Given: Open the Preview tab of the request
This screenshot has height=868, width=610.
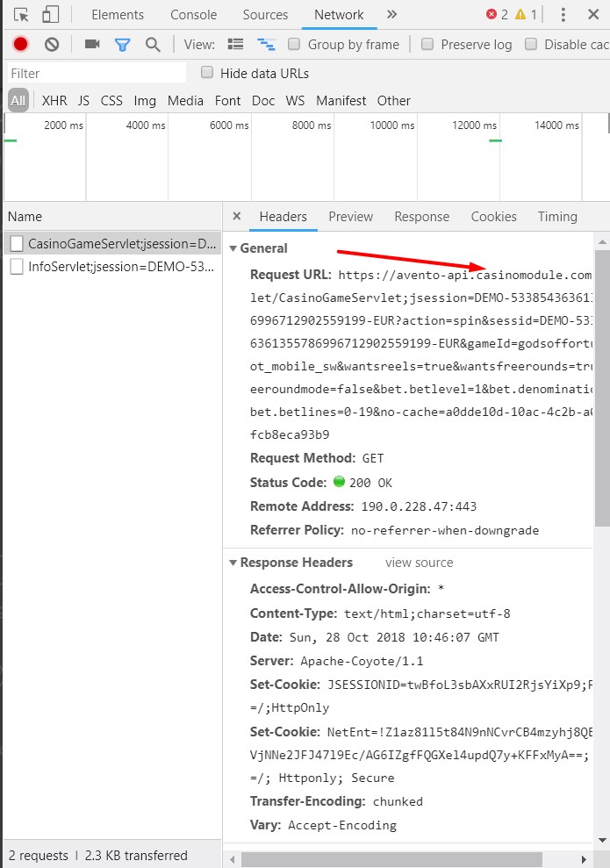Looking at the screenshot, I should click(350, 217).
